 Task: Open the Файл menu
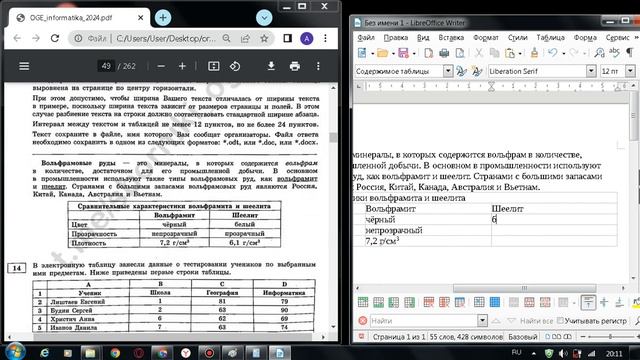[366, 37]
